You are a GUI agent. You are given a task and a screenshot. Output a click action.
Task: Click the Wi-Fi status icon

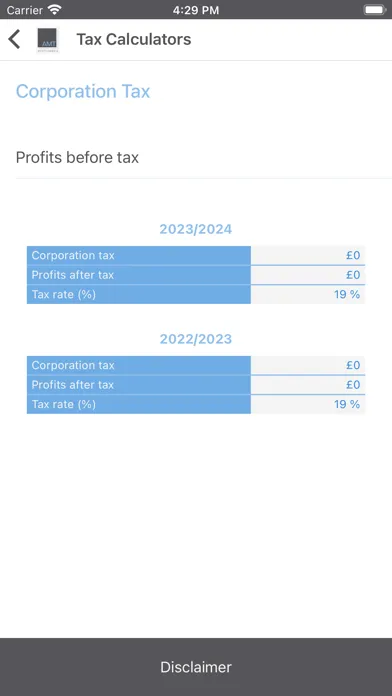(55, 10)
